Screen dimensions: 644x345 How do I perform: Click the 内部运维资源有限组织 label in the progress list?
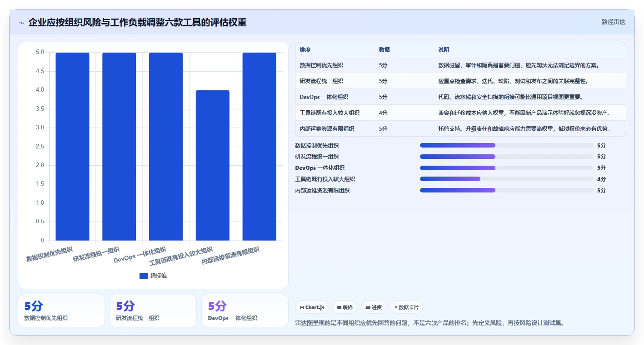[x=322, y=191]
